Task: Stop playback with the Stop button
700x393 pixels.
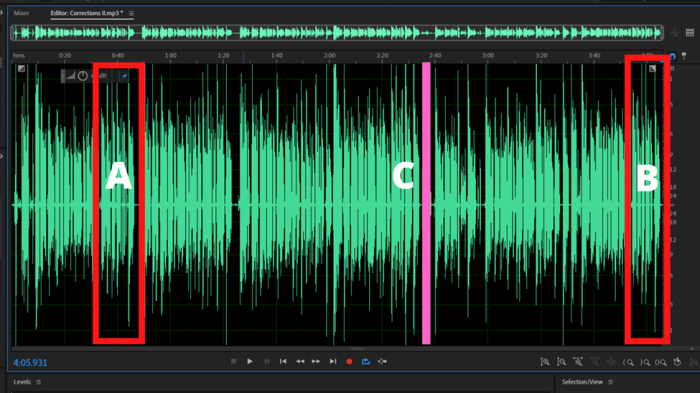Action: [233, 361]
